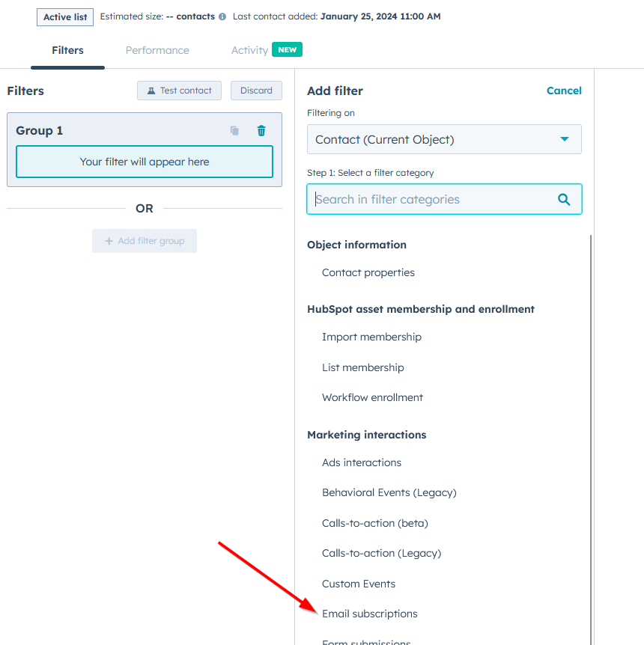Pick the Email subscriptions filter category

coord(369,613)
